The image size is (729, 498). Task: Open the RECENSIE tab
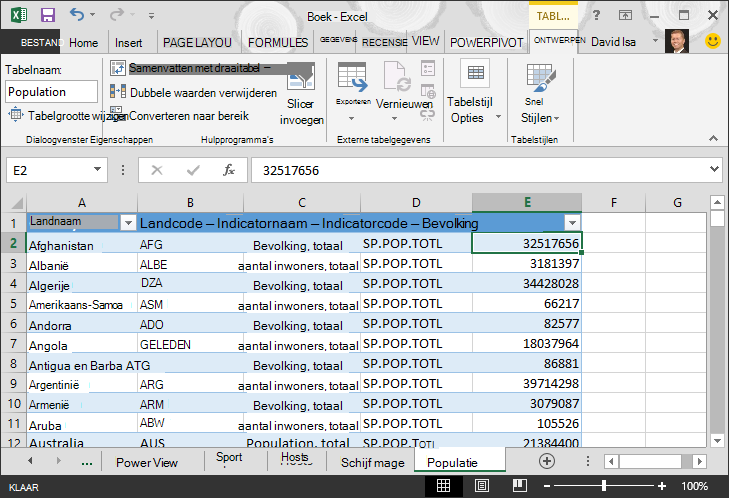(x=384, y=43)
